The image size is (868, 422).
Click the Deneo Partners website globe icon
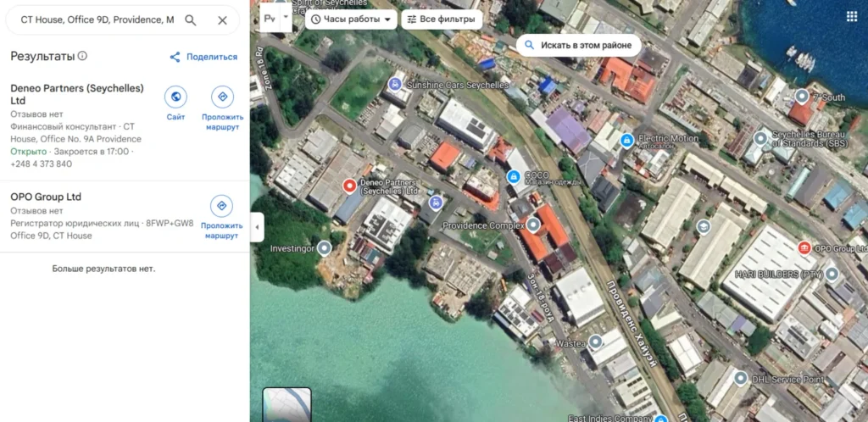click(x=175, y=97)
